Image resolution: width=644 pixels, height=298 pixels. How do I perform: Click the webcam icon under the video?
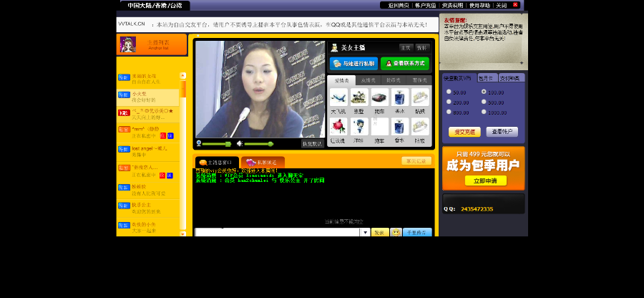(x=199, y=143)
